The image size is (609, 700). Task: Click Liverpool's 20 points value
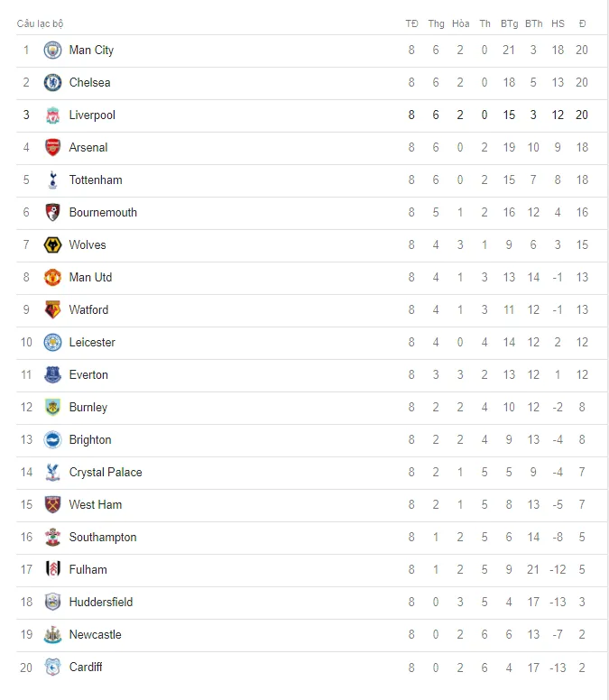582,115
